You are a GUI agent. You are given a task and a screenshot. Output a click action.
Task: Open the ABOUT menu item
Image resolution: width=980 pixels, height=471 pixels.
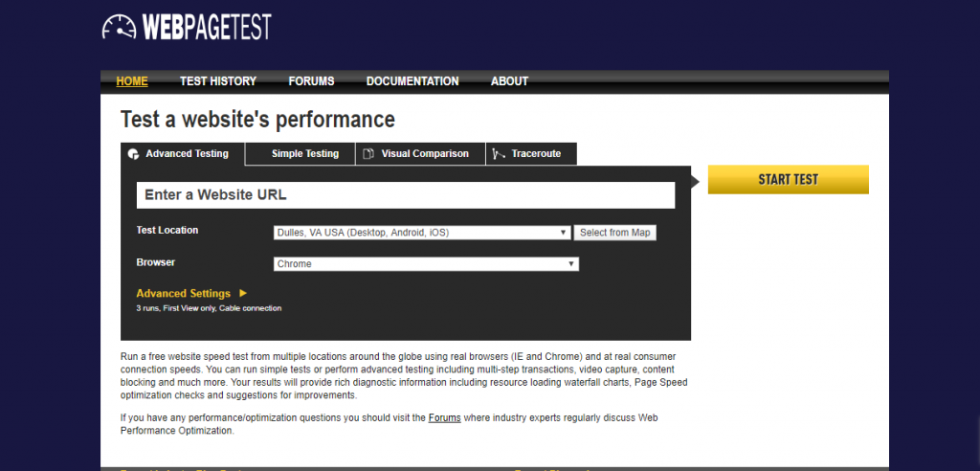click(509, 81)
